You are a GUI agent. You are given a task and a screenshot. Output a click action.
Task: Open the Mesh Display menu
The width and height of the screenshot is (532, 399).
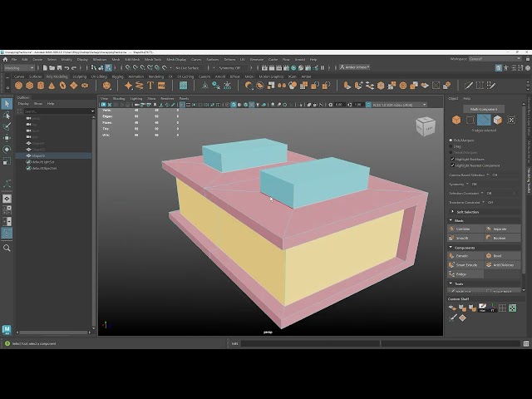tap(176, 59)
